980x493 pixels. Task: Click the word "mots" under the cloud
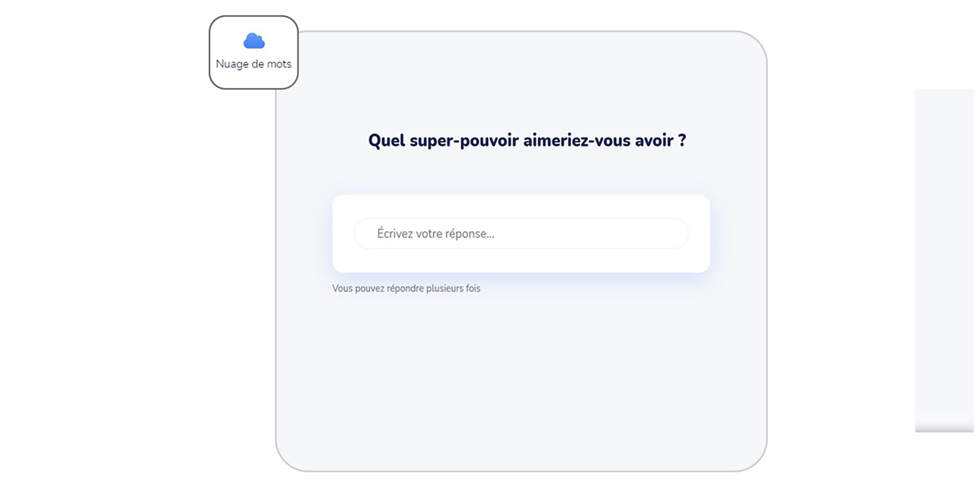tap(279, 64)
